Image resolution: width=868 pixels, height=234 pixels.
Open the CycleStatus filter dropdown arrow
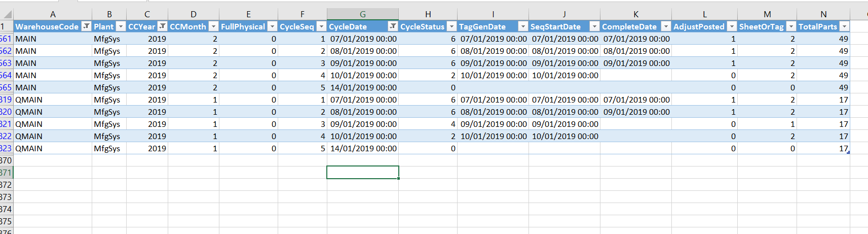click(x=451, y=26)
